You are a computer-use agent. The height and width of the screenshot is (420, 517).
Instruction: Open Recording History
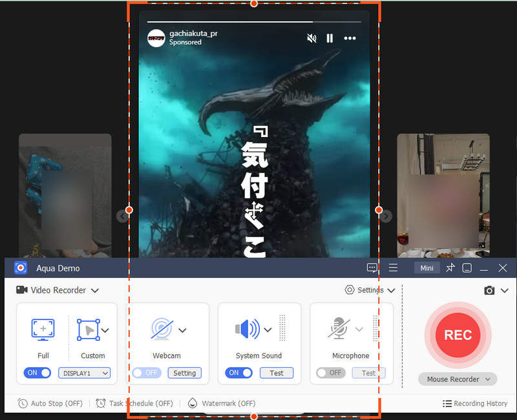click(475, 403)
